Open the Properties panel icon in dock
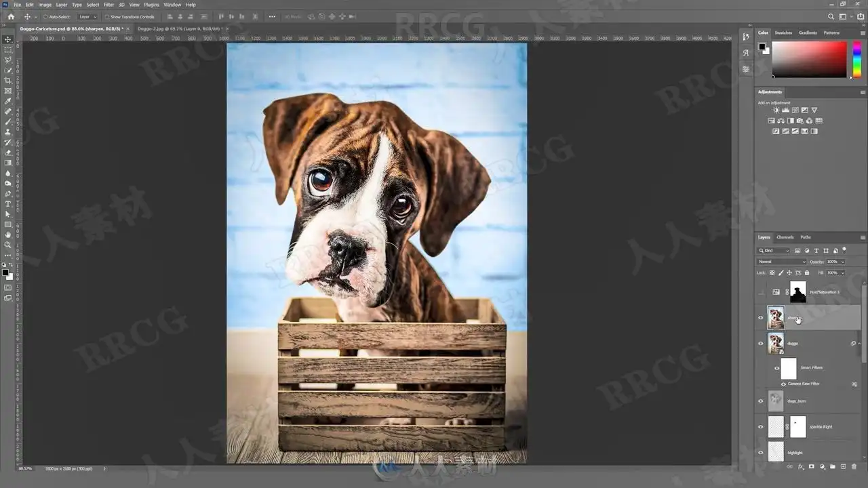This screenshot has width=868, height=488. [x=746, y=69]
